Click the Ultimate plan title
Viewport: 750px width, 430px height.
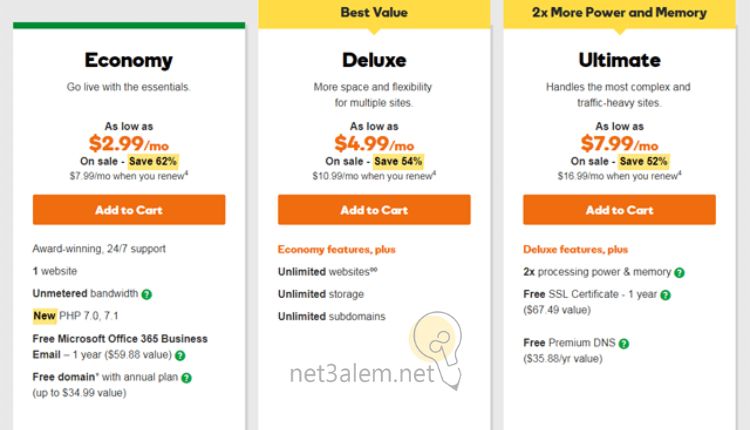click(619, 60)
